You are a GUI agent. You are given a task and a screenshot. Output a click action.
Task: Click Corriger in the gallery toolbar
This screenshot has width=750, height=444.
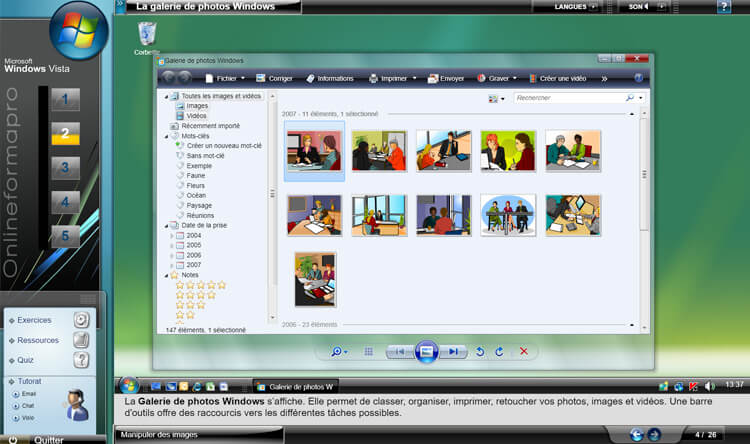275,78
